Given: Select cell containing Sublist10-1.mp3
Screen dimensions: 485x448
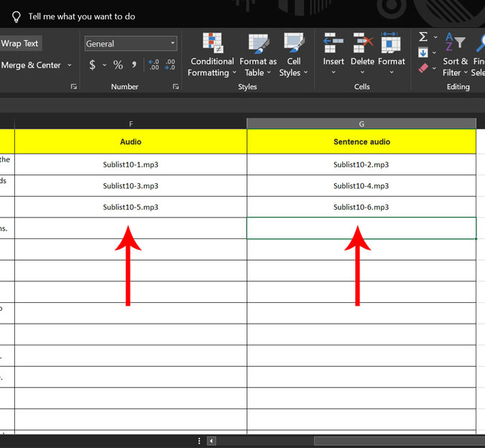Looking at the screenshot, I should coord(131,164).
